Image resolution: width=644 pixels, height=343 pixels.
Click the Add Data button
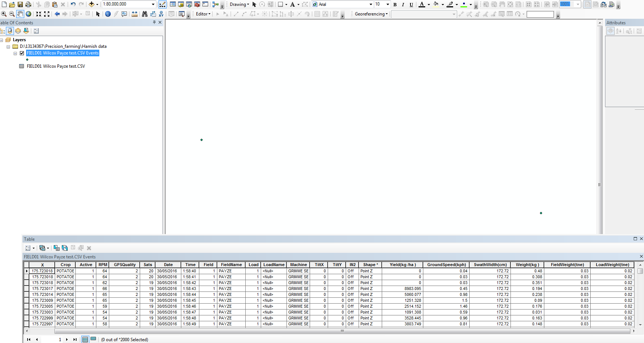tap(92, 4)
